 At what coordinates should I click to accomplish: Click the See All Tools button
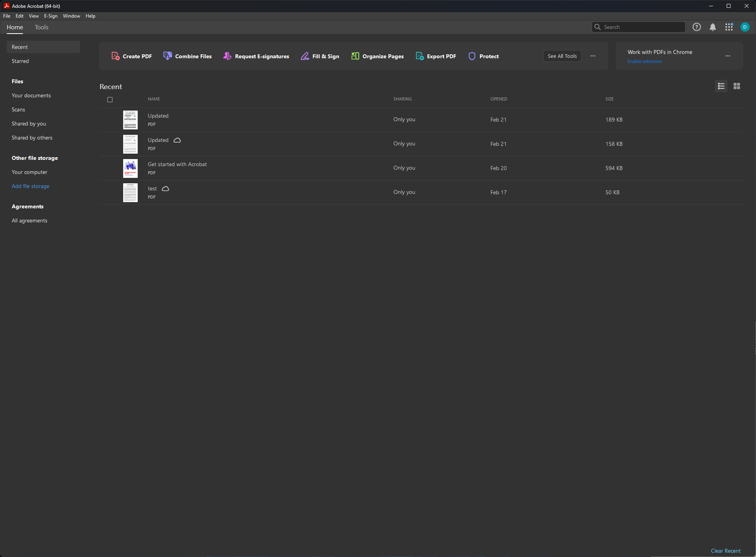tap(562, 56)
